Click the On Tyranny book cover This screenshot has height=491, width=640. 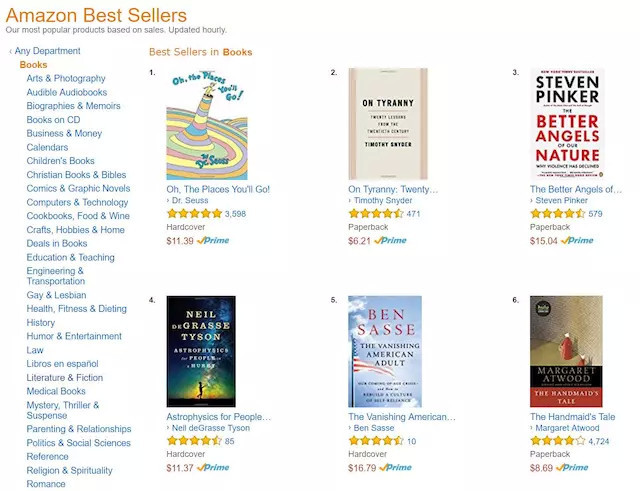tap(387, 123)
